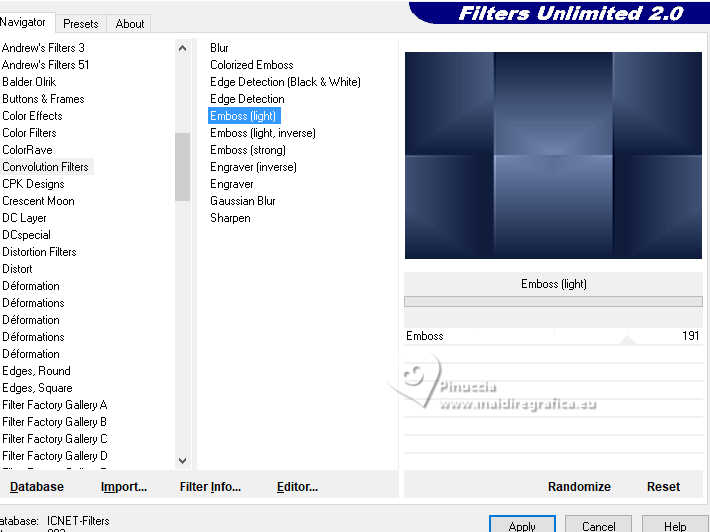Randomize the filter settings

pyautogui.click(x=579, y=487)
